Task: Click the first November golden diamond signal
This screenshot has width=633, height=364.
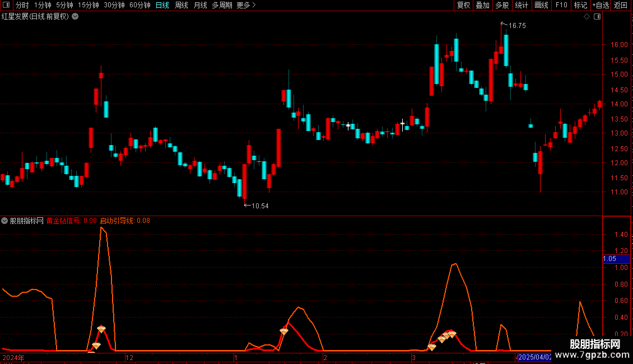Action: click(x=96, y=346)
